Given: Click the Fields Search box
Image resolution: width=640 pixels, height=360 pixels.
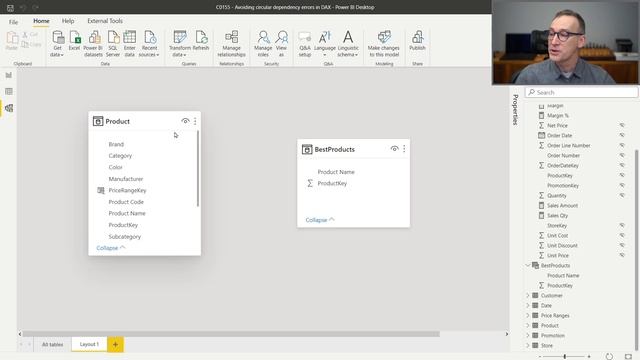Looking at the screenshot, I should [x=581, y=92].
